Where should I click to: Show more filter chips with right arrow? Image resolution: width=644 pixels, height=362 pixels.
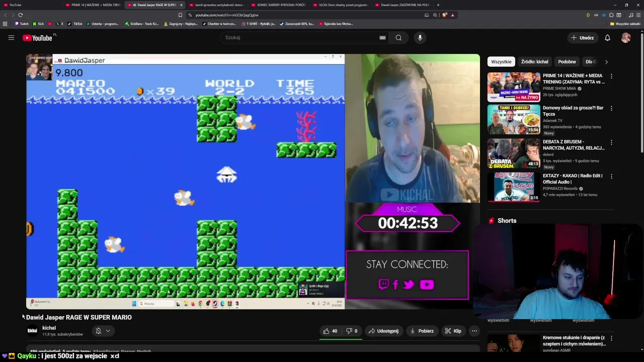point(606,62)
